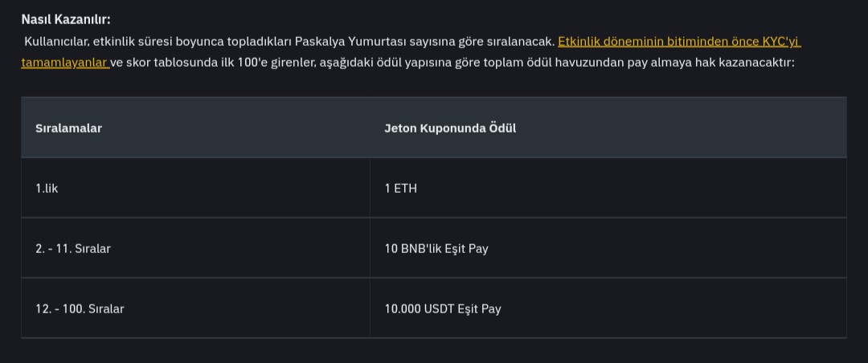This screenshot has height=363, width=868.
Task: Click the words 'skor tablosunda' in the paragraph
Action: pos(171,63)
